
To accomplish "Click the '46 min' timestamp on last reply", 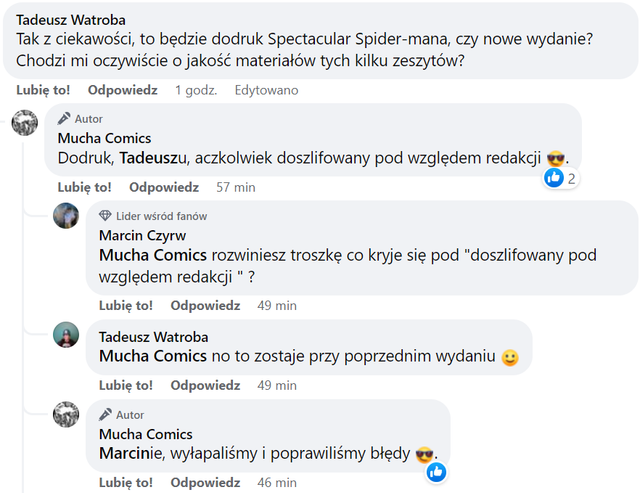I will coord(277,483).
